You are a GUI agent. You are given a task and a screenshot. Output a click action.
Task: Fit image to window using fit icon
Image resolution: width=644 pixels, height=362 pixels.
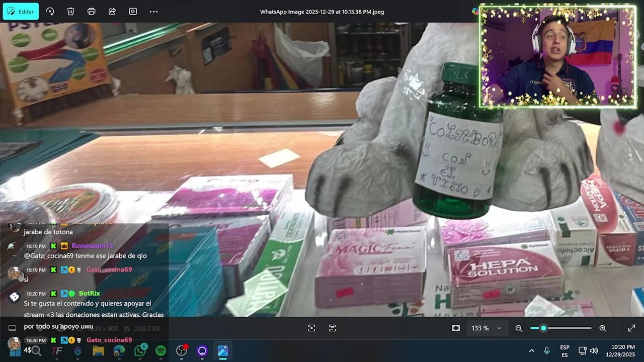(x=456, y=328)
